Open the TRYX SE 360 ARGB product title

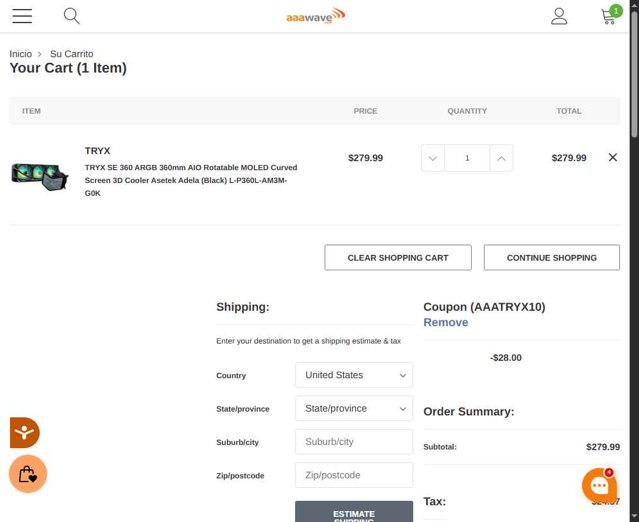(191, 180)
